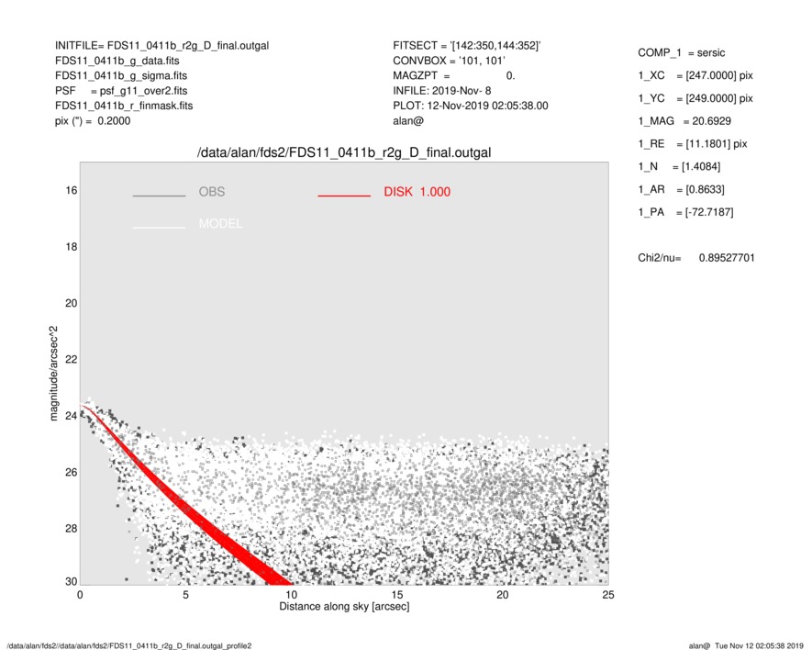Click the FITSECT '[142:350,144:352]' line
The height and width of the screenshot is (650, 812).
467,46
